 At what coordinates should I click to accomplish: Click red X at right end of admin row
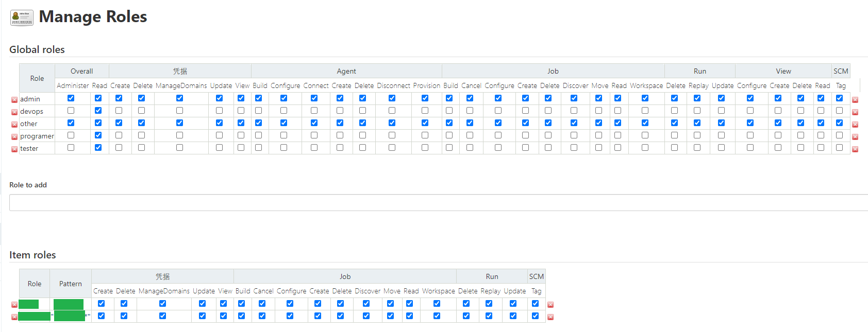[855, 100]
